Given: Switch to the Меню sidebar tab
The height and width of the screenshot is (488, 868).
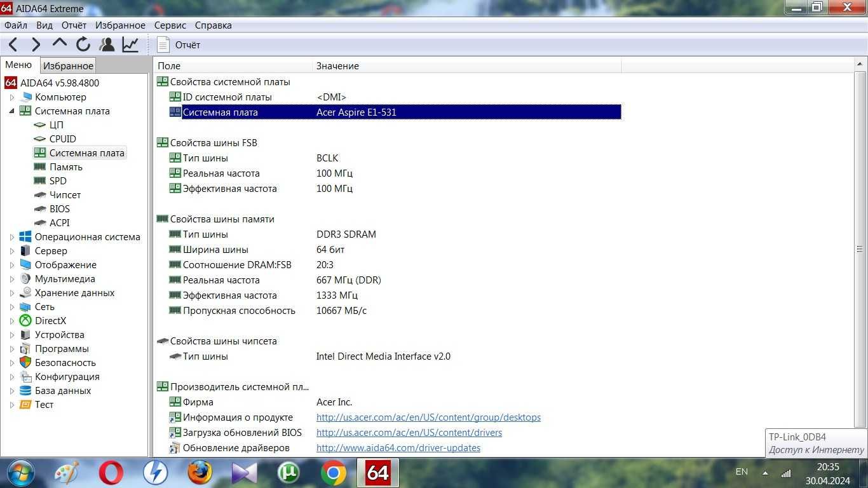Looking at the screenshot, I should point(18,65).
